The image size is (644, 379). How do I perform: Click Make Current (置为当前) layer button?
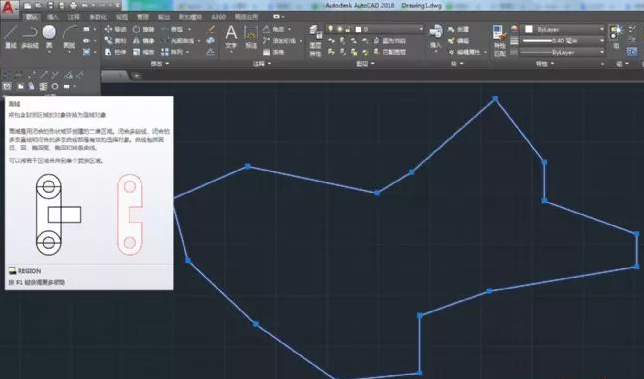[389, 41]
